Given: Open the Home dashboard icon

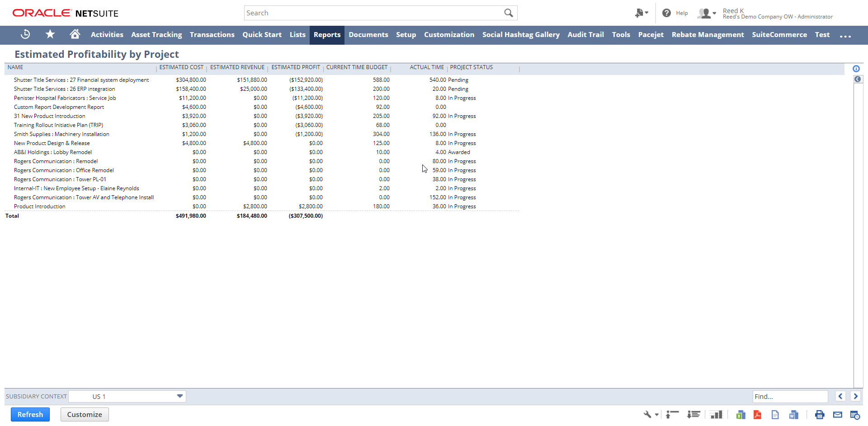Looking at the screenshot, I should (x=75, y=34).
